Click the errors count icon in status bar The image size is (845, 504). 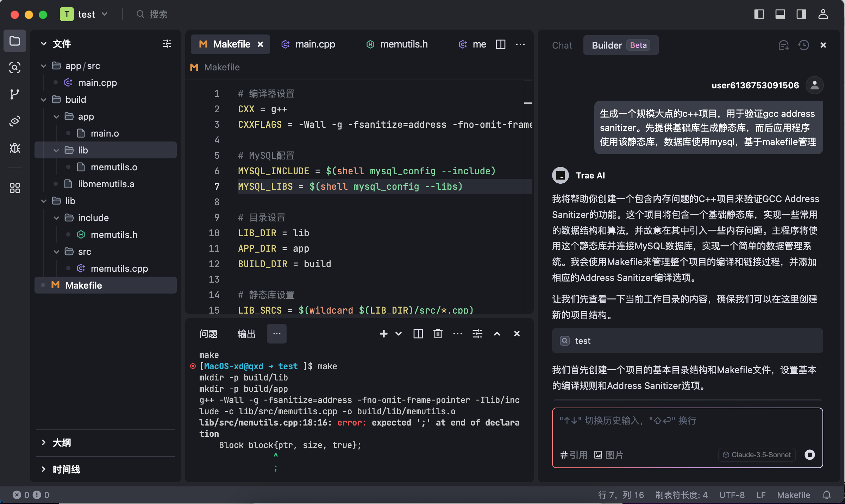click(17, 495)
